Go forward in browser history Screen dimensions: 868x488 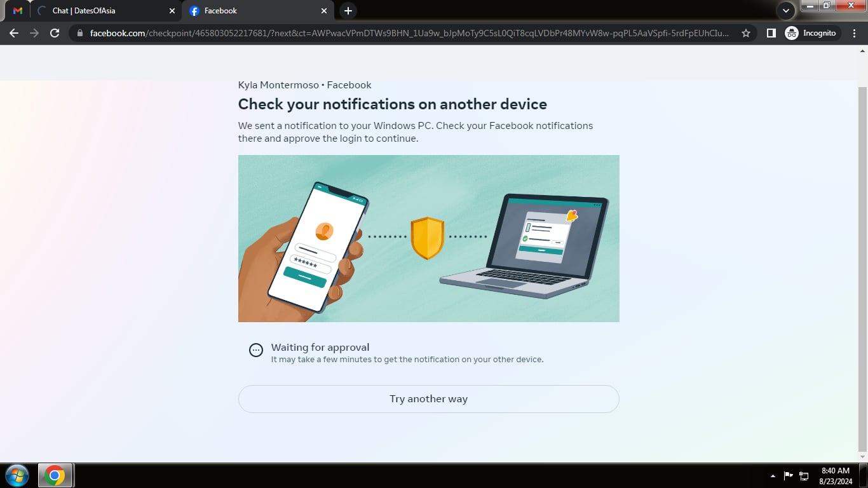point(34,33)
